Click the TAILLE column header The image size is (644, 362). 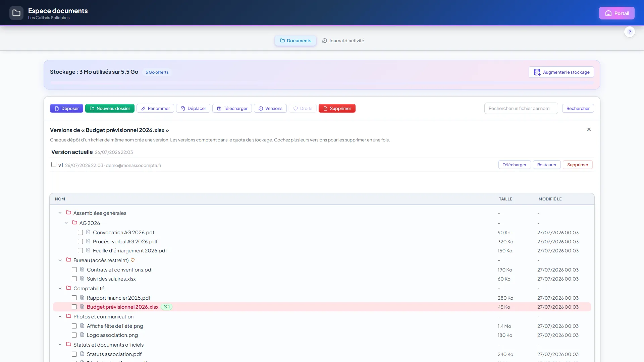click(505, 199)
